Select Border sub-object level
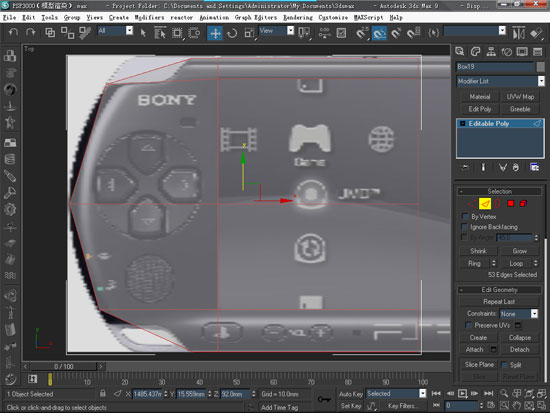The width and height of the screenshot is (550, 413). (x=497, y=204)
